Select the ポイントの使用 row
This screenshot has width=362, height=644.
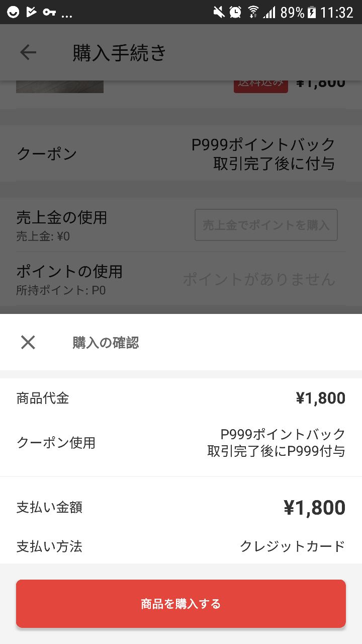pyautogui.click(x=181, y=278)
